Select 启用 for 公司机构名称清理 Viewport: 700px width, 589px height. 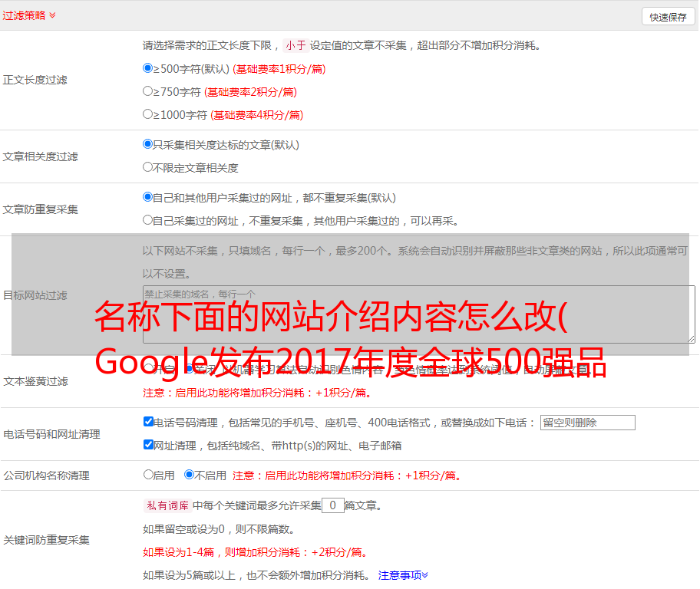148,475
